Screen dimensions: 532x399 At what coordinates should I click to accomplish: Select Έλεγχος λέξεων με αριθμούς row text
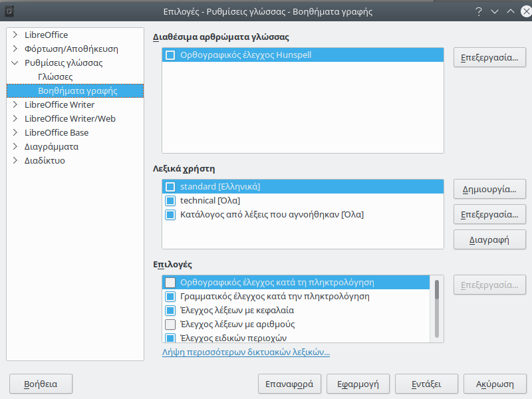[237, 324]
